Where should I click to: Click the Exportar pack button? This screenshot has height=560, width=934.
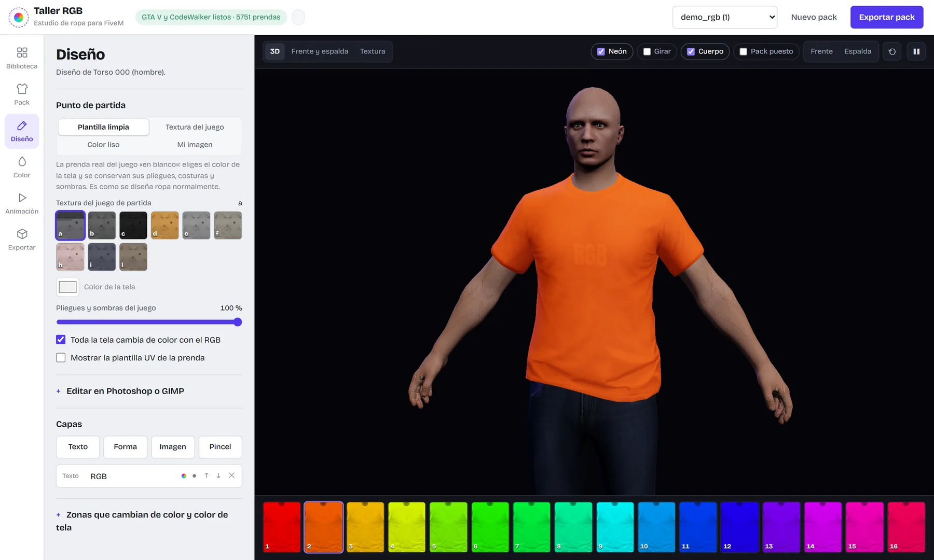[x=886, y=17]
